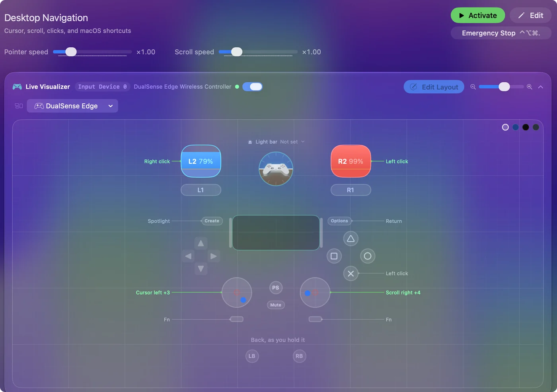Click the Activate button
Image resolution: width=557 pixels, height=392 pixels.
pyautogui.click(x=477, y=16)
